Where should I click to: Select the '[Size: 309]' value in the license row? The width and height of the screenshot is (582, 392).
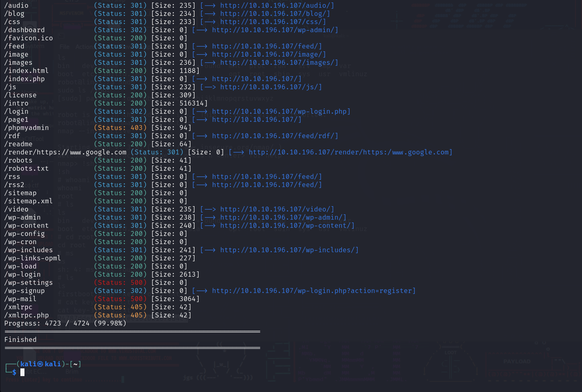point(173,95)
